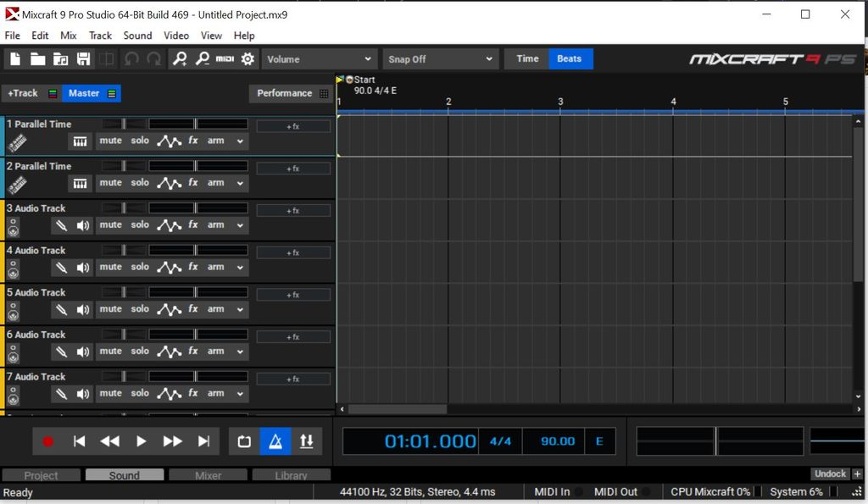This screenshot has width=868, height=504.
Task: Open the Video menu
Action: coord(176,36)
